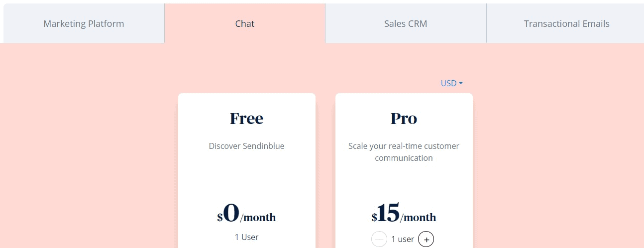
Task: Select the $0/month price on Free plan
Action: [x=246, y=213]
